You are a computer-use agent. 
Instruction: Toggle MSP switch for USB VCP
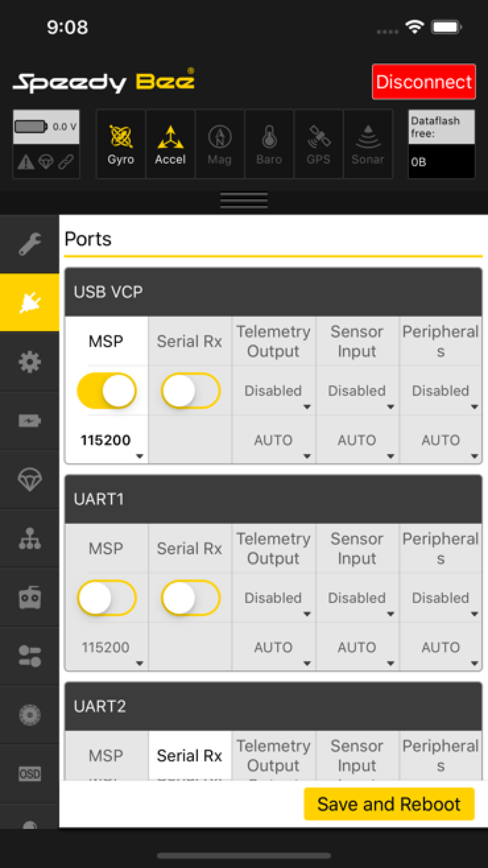tap(107, 391)
